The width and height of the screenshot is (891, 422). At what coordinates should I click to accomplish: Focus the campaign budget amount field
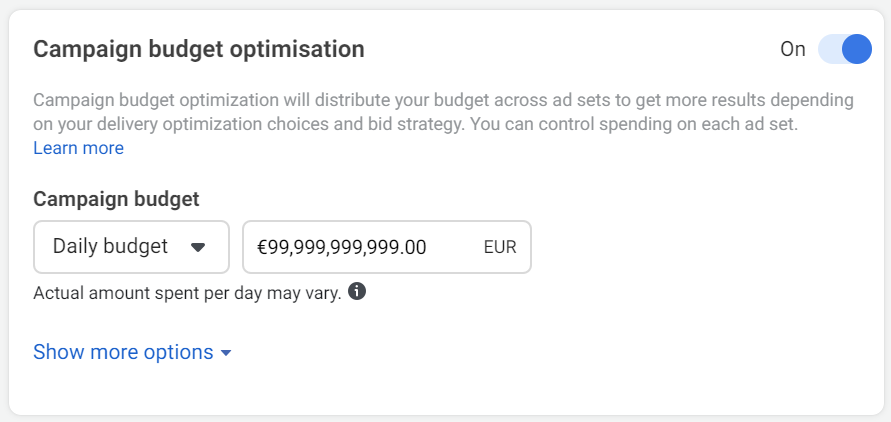(x=387, y=247)
